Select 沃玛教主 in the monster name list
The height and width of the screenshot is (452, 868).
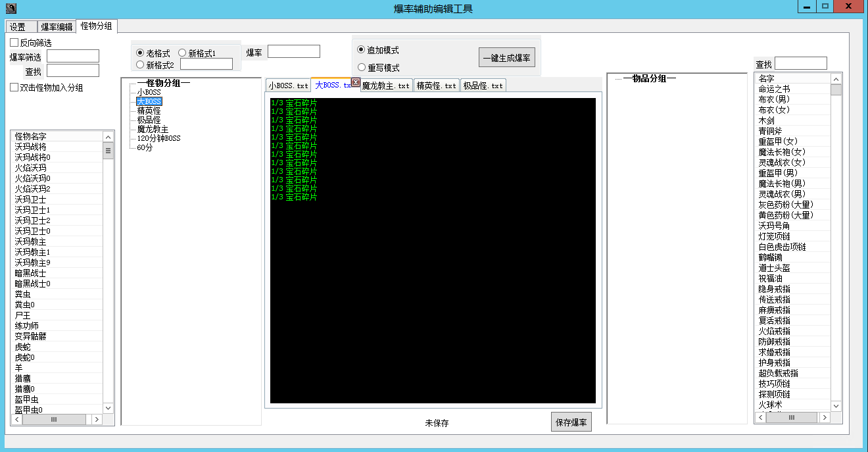[x=31, y=241]
